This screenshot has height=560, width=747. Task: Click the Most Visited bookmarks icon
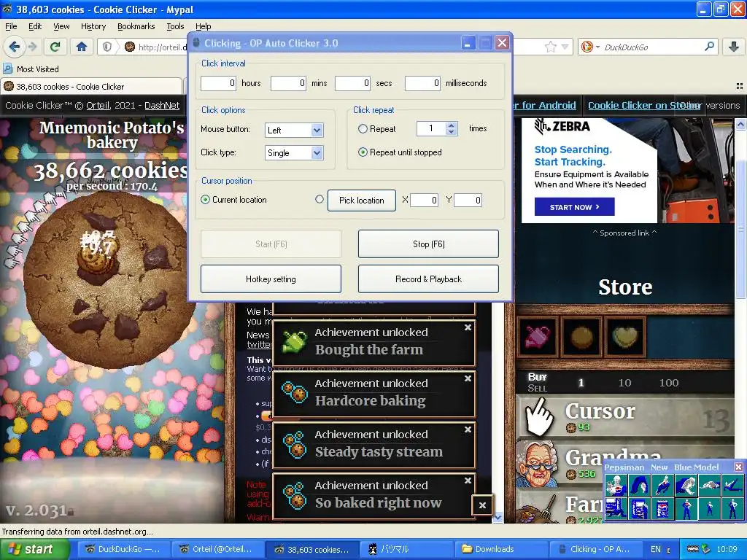coord(7,69)
